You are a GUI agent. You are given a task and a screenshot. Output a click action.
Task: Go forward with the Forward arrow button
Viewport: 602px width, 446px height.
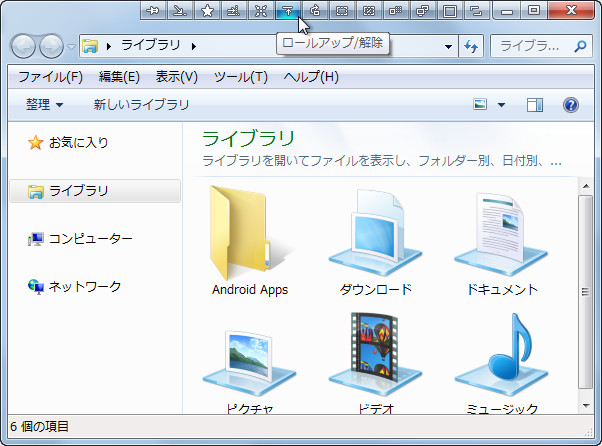pyautogui.click(x=51, y=46)
